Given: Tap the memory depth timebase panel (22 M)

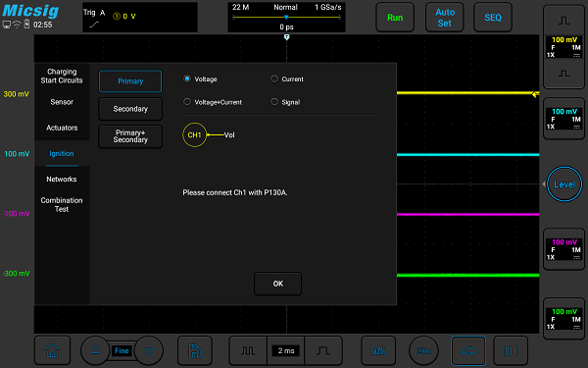Looking at the screenshot, I should pyautogui.click(x=286, y=18).
